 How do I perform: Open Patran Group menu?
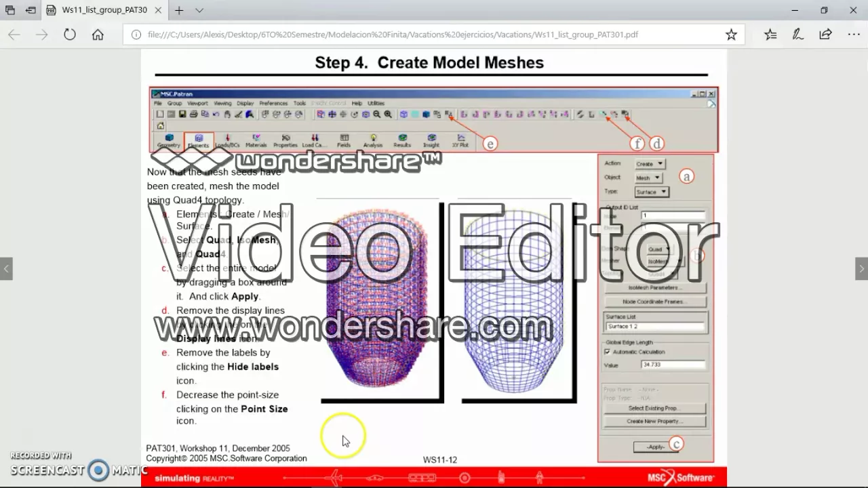click(175, 103)
